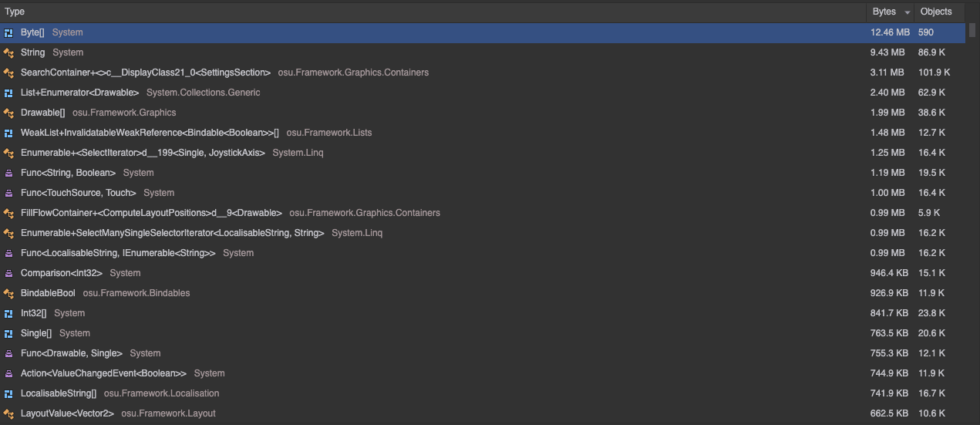Click the 590 objects count
Image resolution: width=980 pixels, height=425 pixels.
926,32
